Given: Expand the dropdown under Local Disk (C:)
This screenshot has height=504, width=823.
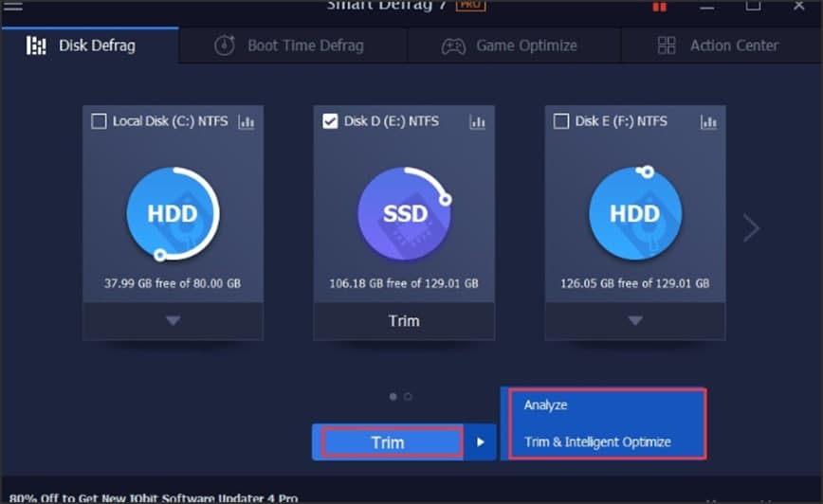Looking at the screenshot, I should click(x=173, y=320).
